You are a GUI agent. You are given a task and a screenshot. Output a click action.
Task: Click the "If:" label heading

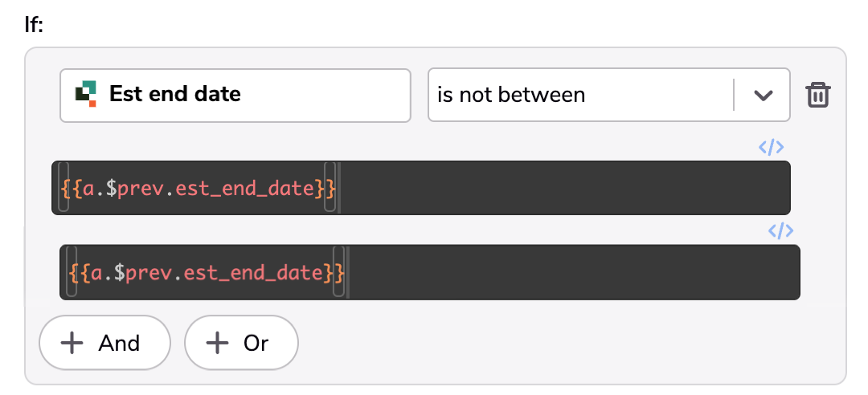point(35,25)
